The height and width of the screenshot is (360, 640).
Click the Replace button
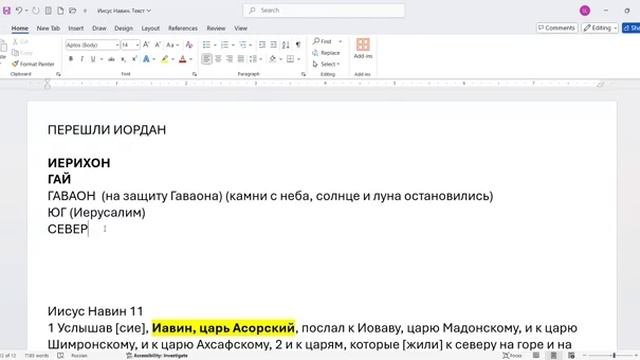coord(326,53)
